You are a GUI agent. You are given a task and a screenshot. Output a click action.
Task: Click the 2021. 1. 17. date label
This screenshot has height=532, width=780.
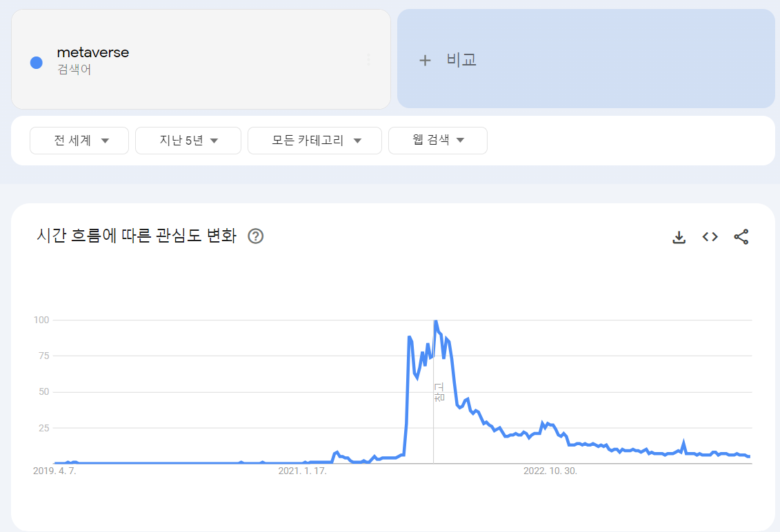301,471
